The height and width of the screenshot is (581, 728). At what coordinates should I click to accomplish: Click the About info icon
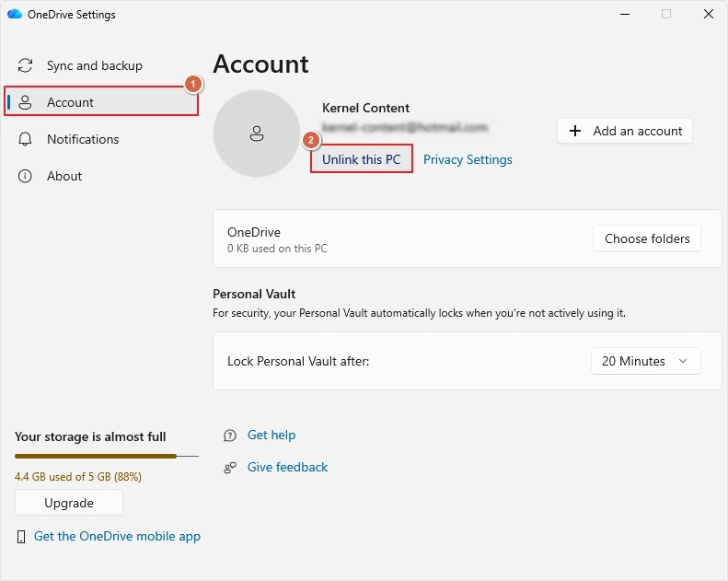click(25, 176)
